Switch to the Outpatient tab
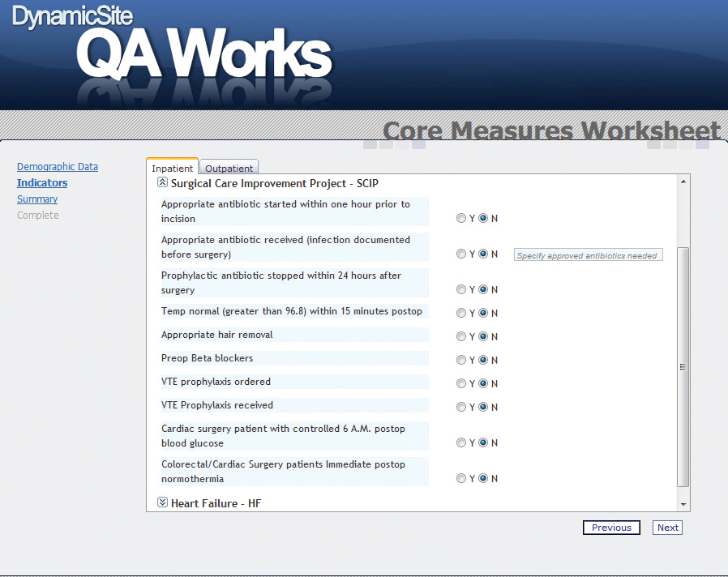The image size is (728, 577). (229, 169)
